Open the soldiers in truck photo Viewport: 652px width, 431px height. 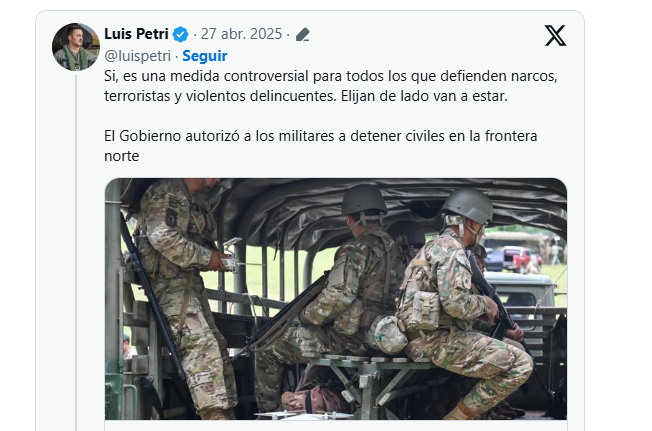(x=336, y=299)
